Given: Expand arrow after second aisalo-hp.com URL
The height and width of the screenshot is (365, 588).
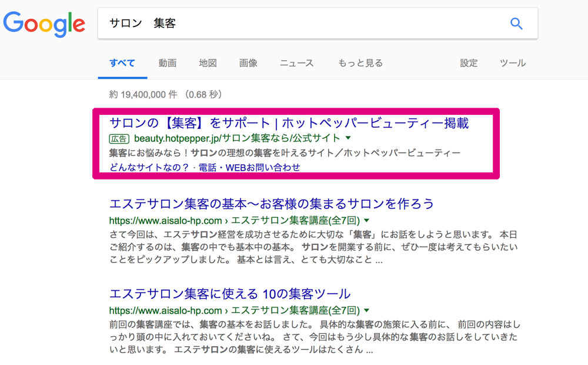Looking at the screenshot, I should (367, 310).
